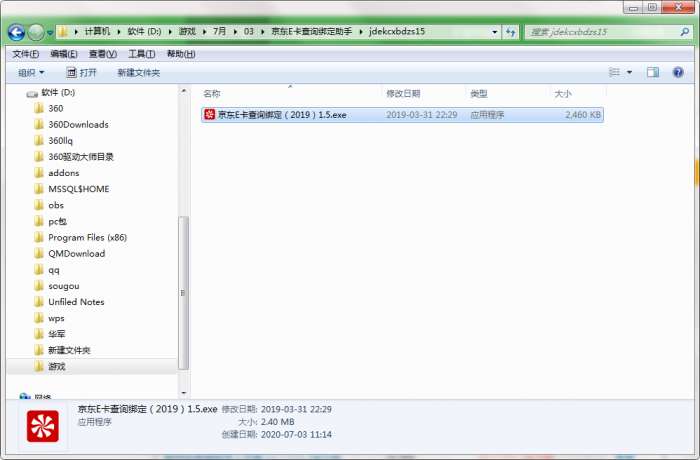This screenshot has width=700, height=460.
Task: Refresh the folder with the refresh button
Action: [x=511, y=32]
